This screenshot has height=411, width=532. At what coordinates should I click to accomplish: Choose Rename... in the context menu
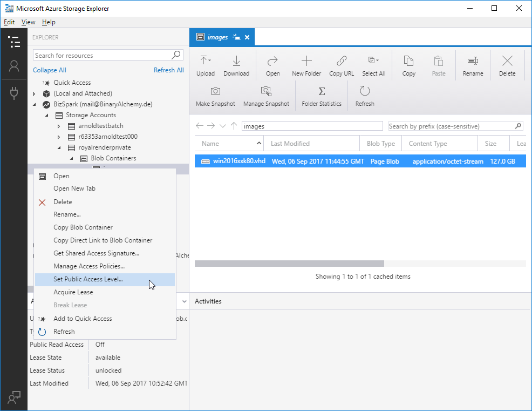pyautogui.click(x=105, y=214)
